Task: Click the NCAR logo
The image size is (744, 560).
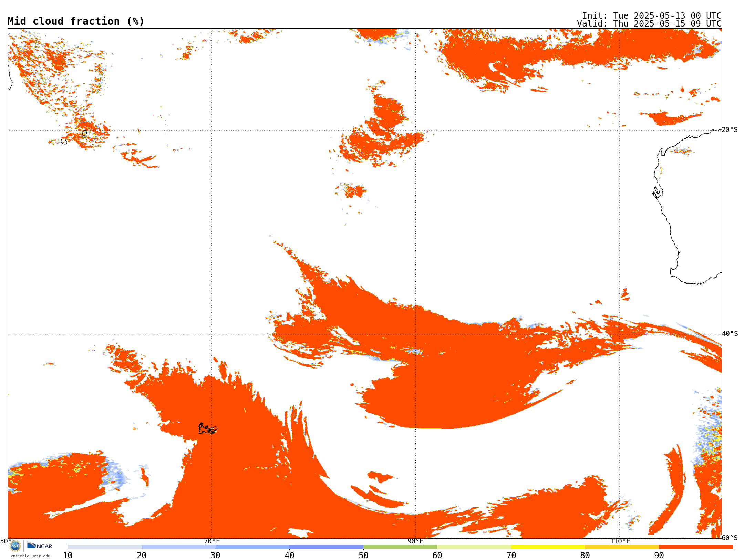Action: pyautogui.click(x=40, y=546)
